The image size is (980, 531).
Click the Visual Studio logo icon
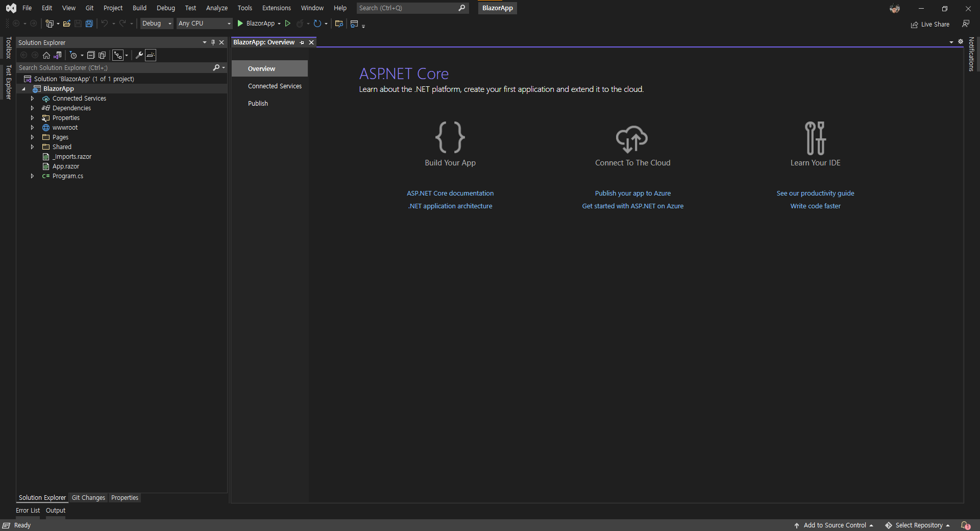pyautogui.click(x=11, y=8)
